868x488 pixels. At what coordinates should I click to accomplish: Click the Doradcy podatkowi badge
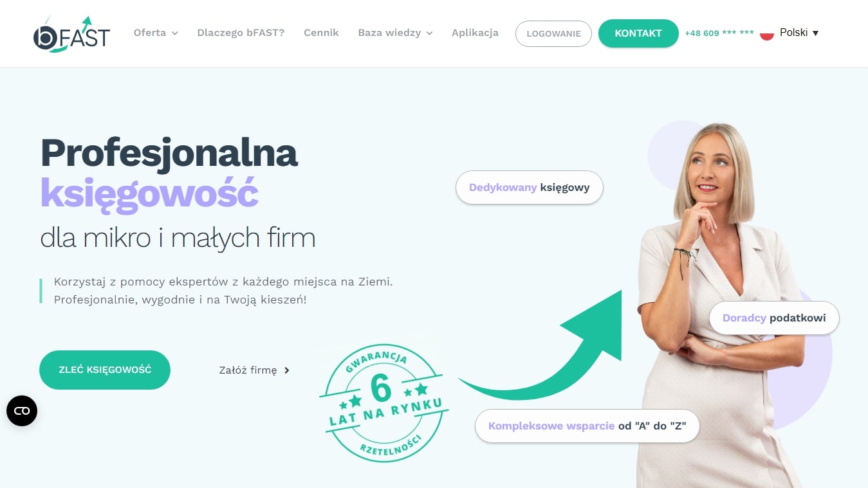coord(774,318)
